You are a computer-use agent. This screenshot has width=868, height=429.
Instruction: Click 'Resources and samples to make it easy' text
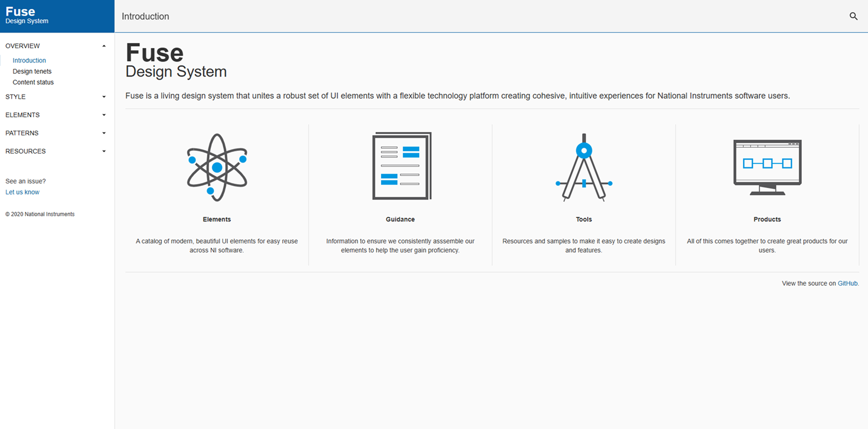(x=584, y=246)
